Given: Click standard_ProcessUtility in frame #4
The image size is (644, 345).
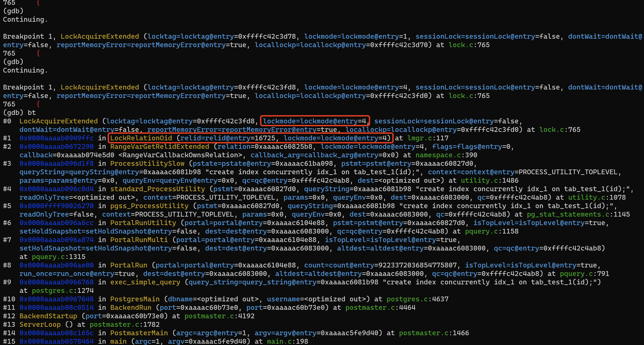Looking at the screenshot, I should tap(157, 189).
